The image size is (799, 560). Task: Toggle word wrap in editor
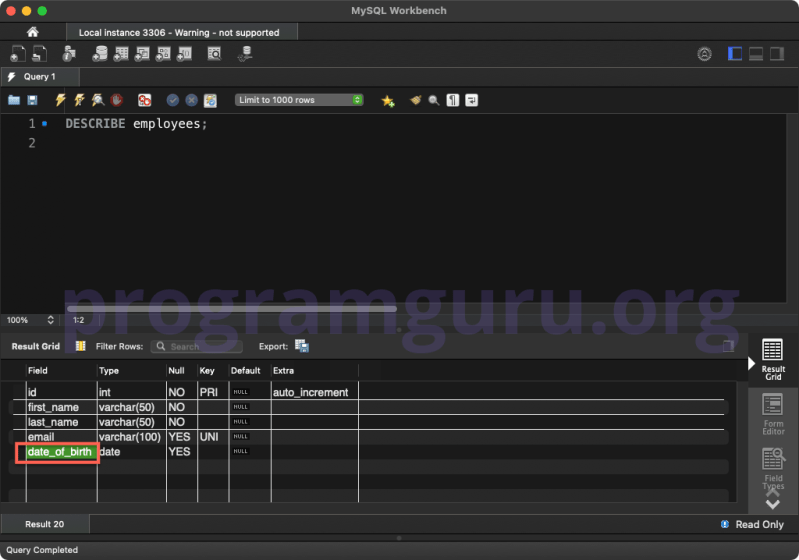(471, 100)
